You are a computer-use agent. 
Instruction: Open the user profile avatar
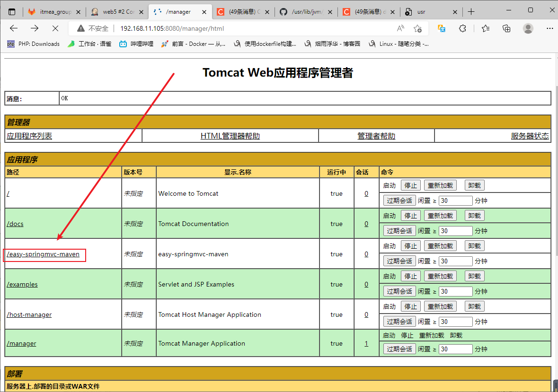click(528, 28)
